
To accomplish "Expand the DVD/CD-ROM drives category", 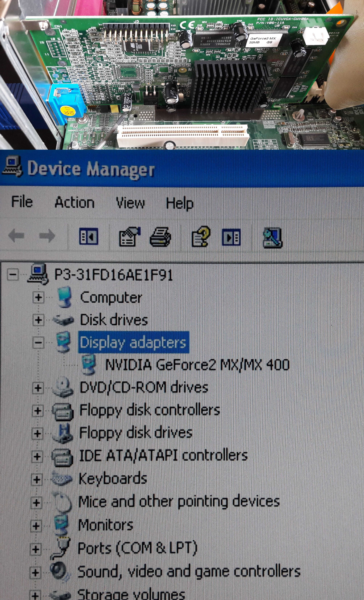I will coord(38,388).
